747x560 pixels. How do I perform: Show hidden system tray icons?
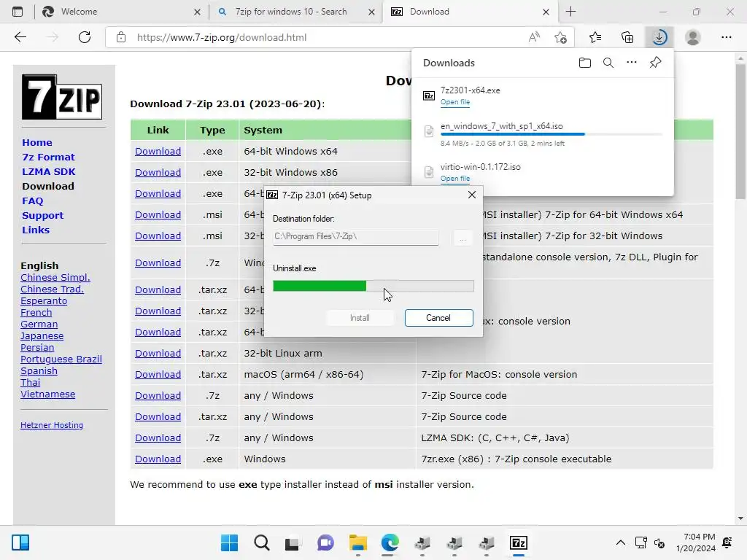tap(620, 542)
